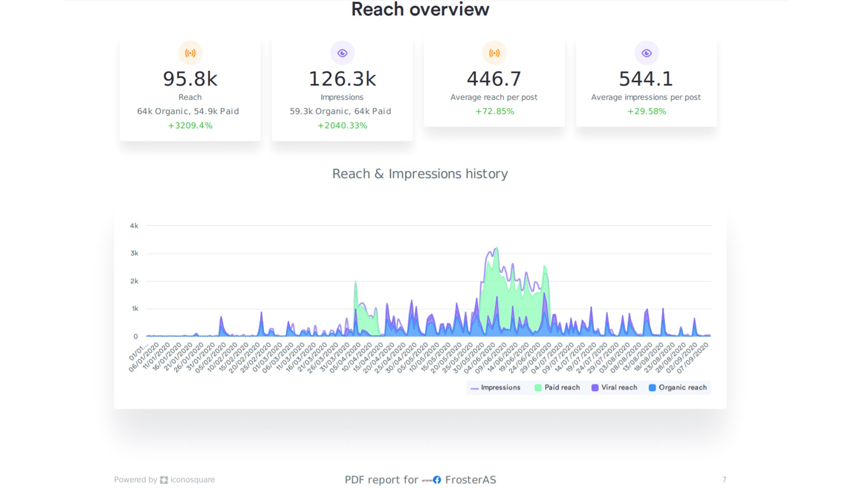The width and height of the screenshot is (868, 488).
Task: Toggle Organic reach series in legend
Action: coord(682,388)
